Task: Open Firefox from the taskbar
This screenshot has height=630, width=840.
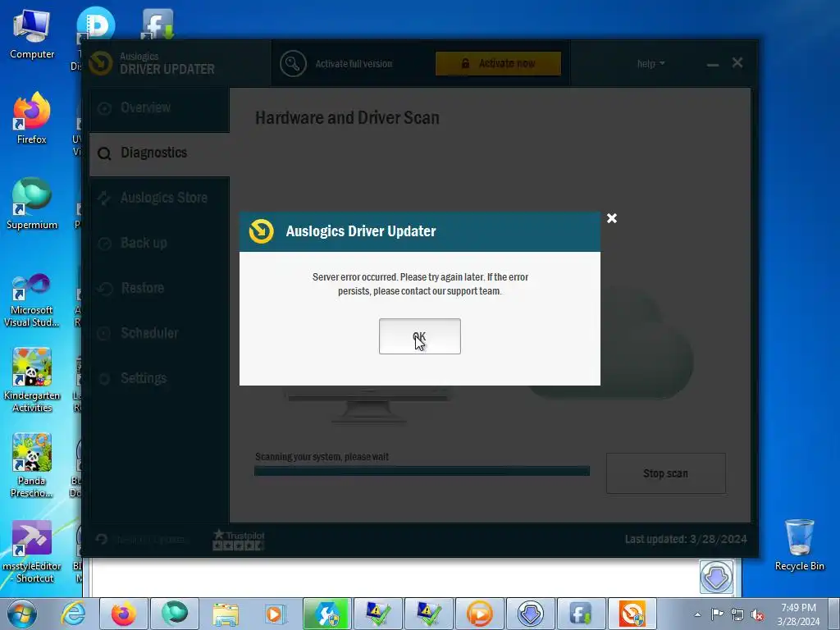Action: (123, 614)
